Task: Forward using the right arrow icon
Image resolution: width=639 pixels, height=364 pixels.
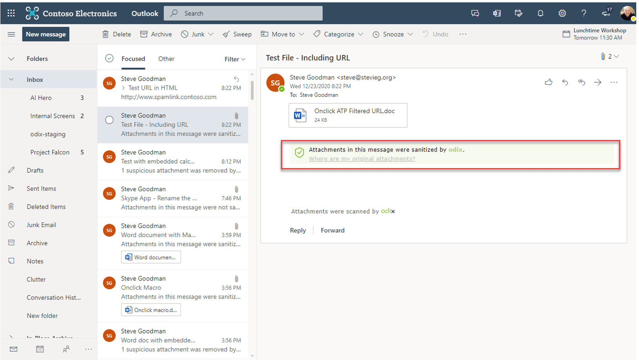Action: point(597,82)
